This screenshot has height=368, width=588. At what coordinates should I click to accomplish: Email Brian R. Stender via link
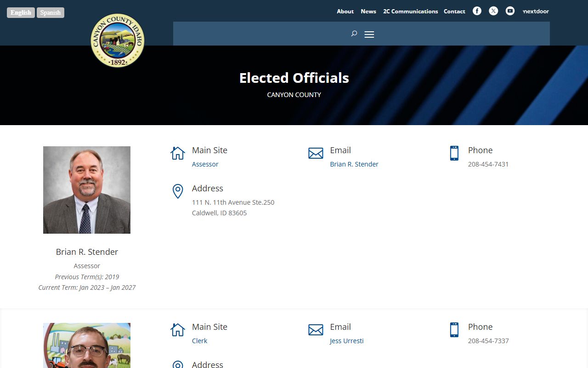coord(354,164)
